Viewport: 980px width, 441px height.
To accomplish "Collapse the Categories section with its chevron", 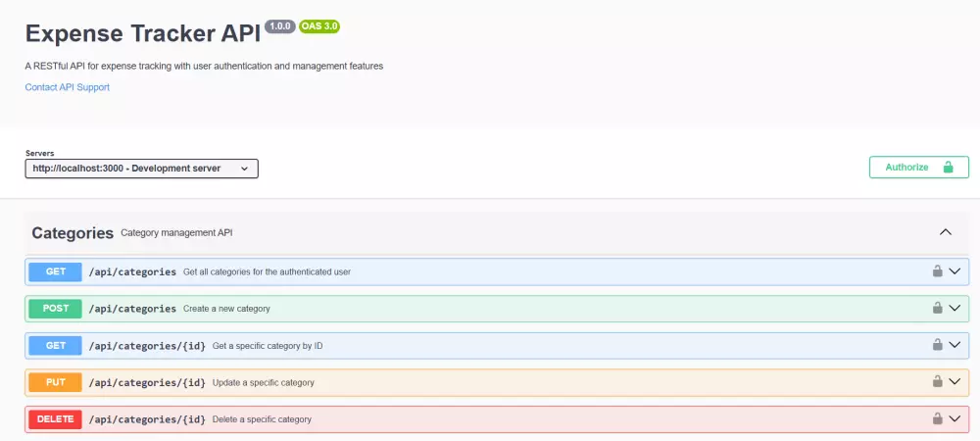I will click(x=946, y=232).
